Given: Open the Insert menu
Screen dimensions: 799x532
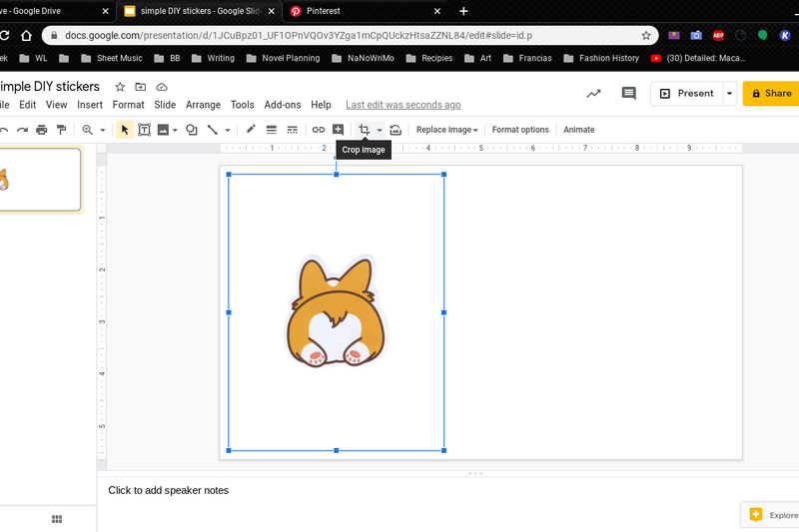Looking at the screenshot, I should [x=90, y=105].
